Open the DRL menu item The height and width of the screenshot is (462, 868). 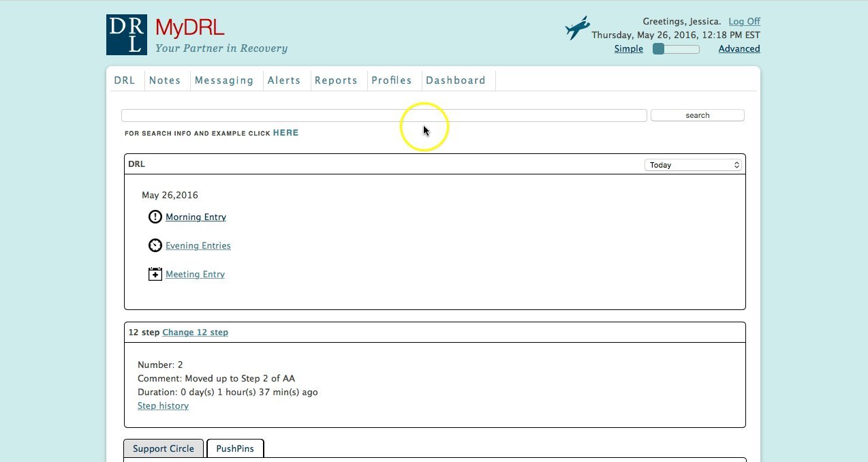pos(125,80)
